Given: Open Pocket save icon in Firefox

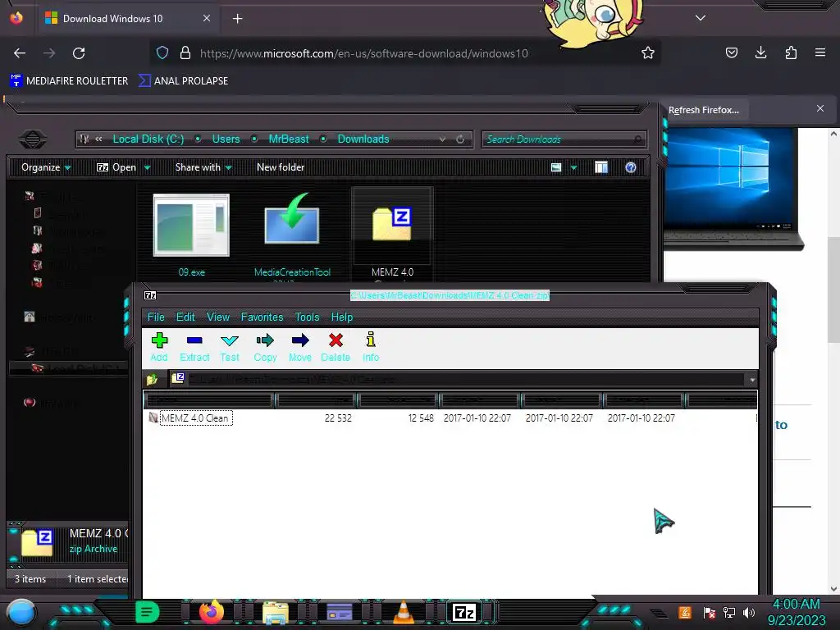Looking at the screenshot, I should point(731,52).
